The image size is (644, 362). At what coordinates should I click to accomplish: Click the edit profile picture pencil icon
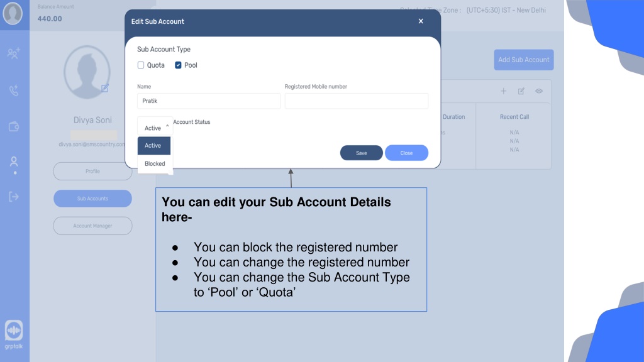[x=105, y=88]
